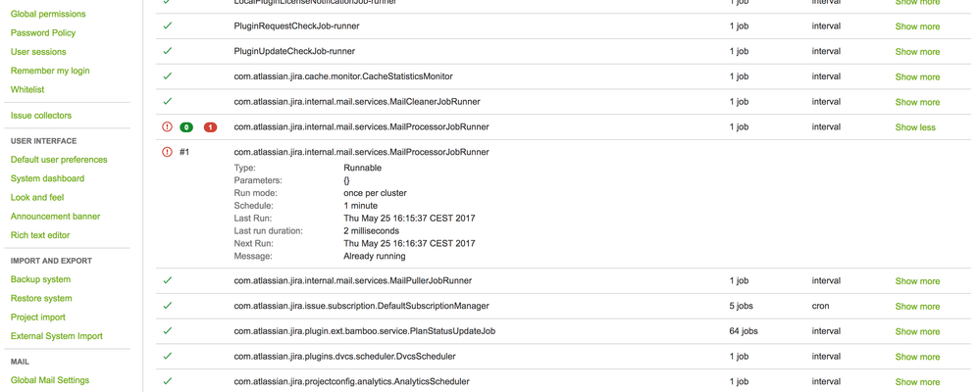Click checkmark next to MailPullerJobRunner
This screenshot has height=392, width=980.
click(167, 281)
